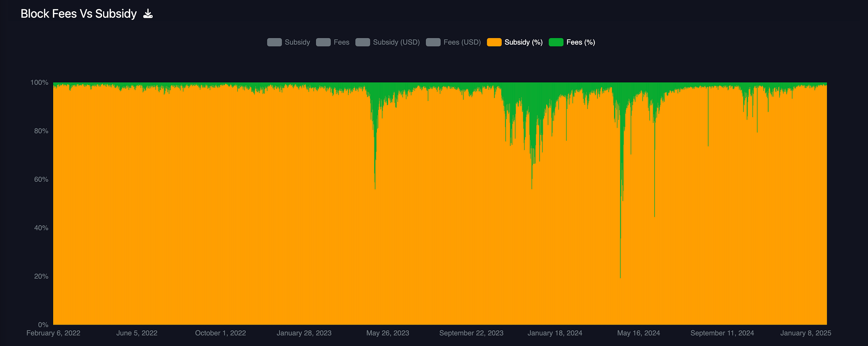Show the Subsidy (USD) series via label
The width and height of the screenshot is (868, 346).
tap(396, 42)
